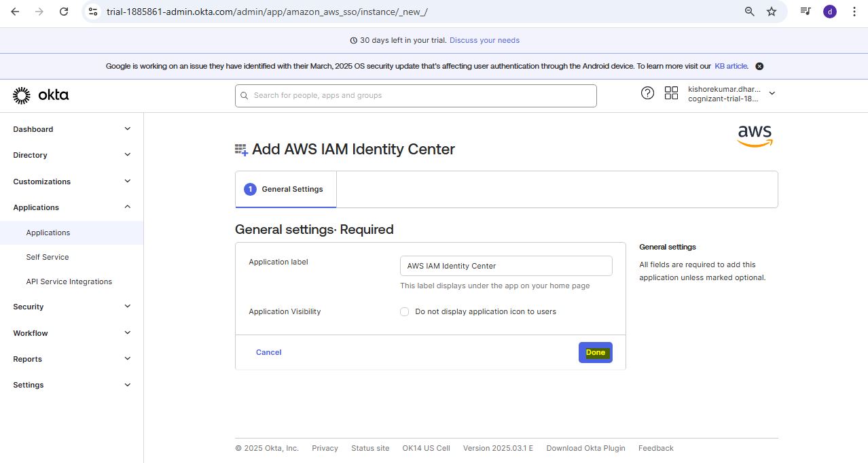Screen dimensions: 868x463
Task: Select the General Settings tab
Action: pos(285,189)
